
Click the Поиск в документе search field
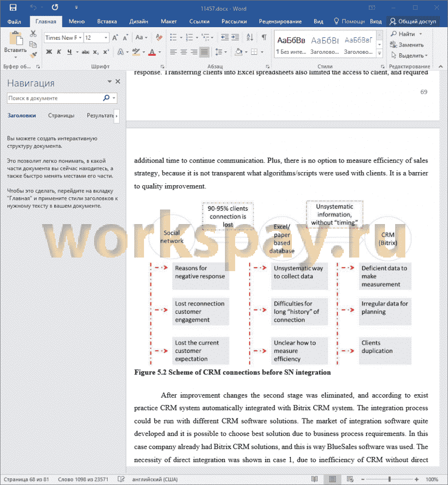tap(54, 98)
